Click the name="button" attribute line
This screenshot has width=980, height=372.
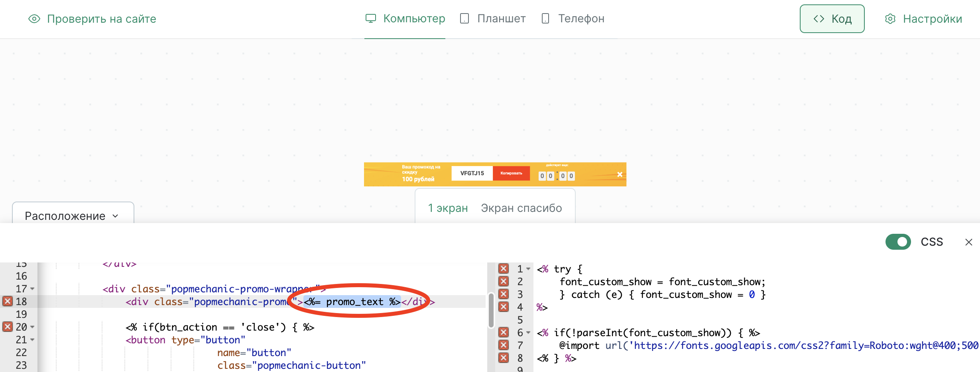[254, 352]
